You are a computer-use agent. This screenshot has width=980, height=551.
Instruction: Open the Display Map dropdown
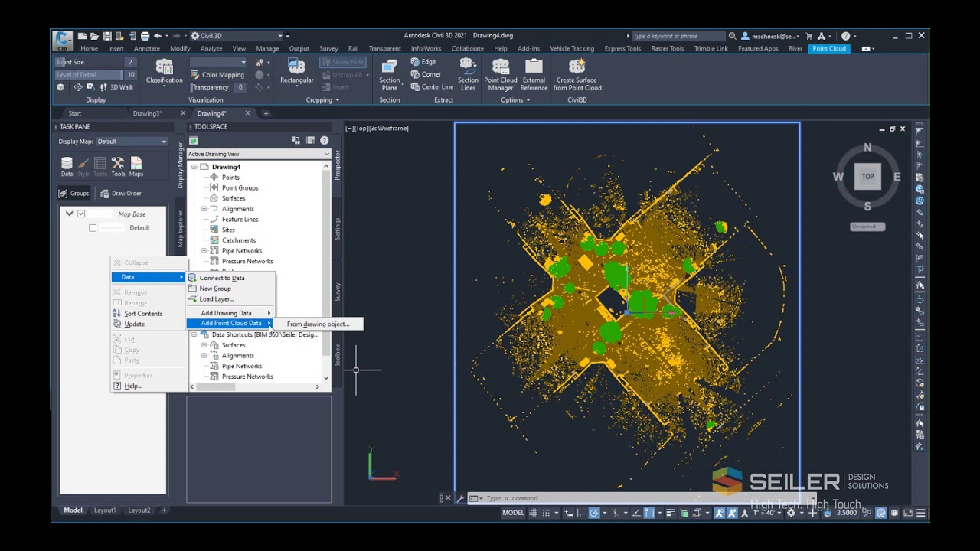point(132,142)
